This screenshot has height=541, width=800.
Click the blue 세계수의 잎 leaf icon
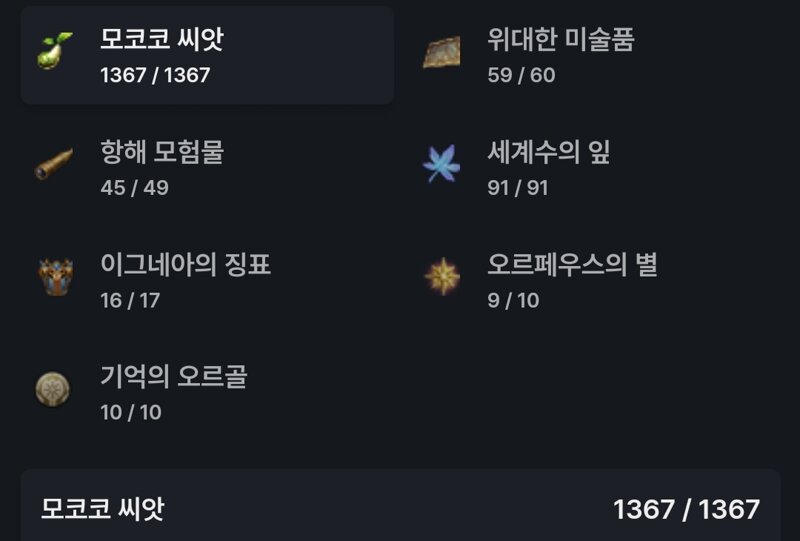[x=442, y=164]
